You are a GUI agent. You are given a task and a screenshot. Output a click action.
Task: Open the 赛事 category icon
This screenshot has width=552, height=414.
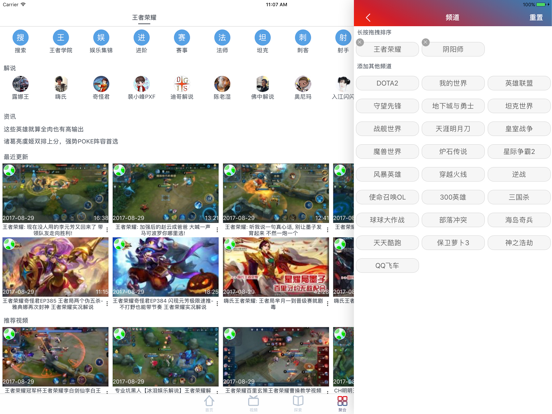point(182,38)
